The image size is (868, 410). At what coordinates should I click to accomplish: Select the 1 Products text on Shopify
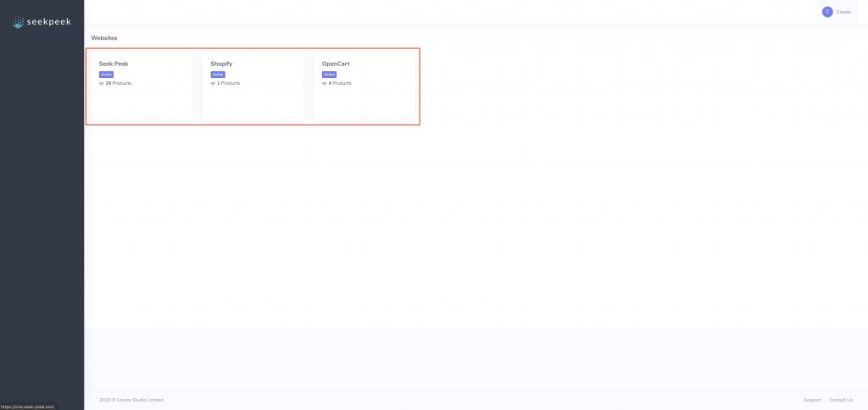tap(229, 83)
